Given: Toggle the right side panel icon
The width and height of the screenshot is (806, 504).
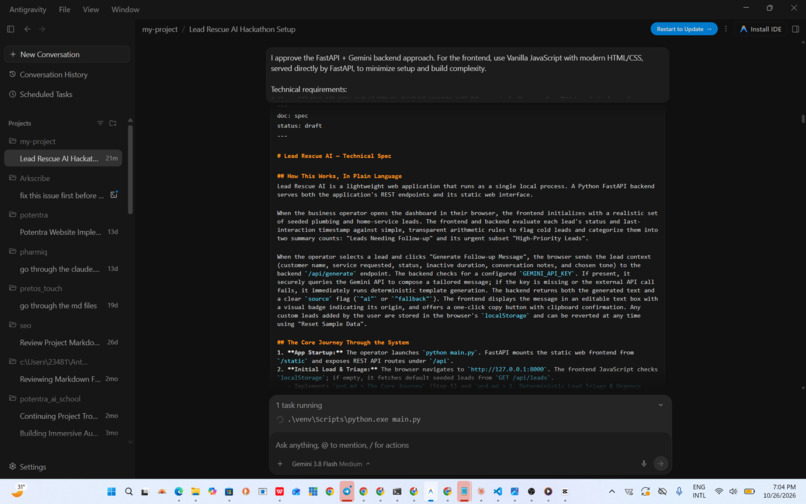Looking at the screenshot, I should pos(795,29).
